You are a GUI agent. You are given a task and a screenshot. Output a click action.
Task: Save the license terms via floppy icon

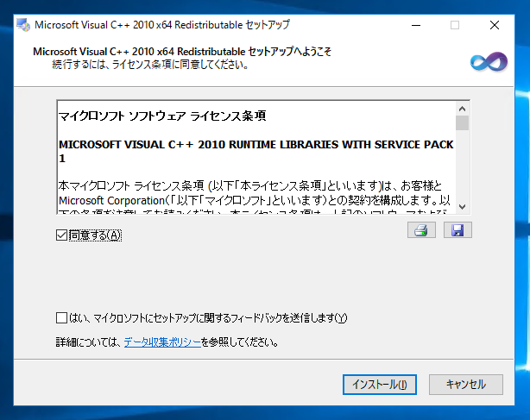(457, 230)
